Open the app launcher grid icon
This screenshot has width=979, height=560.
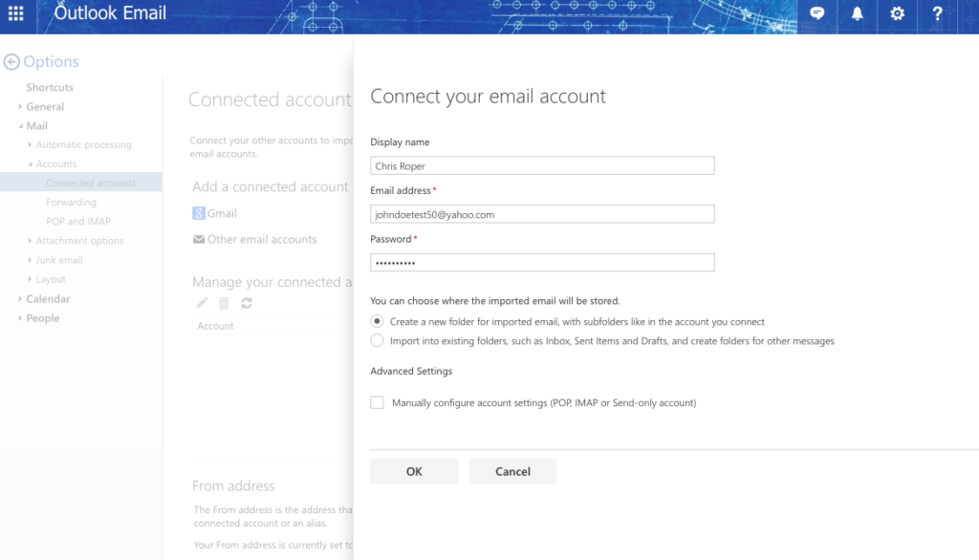[16, 13]
